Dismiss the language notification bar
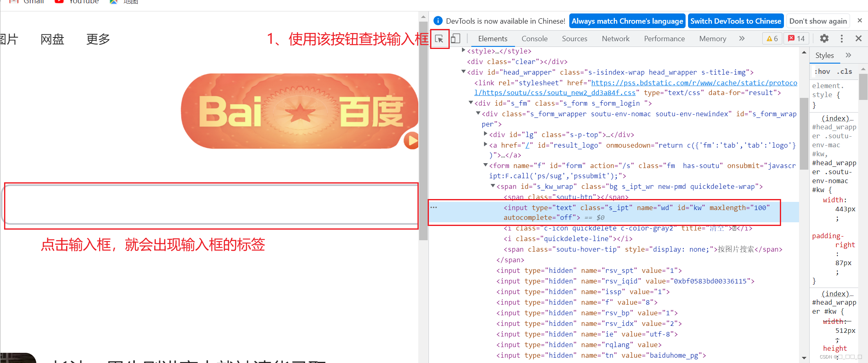The image size is (868, 363). 860,20
